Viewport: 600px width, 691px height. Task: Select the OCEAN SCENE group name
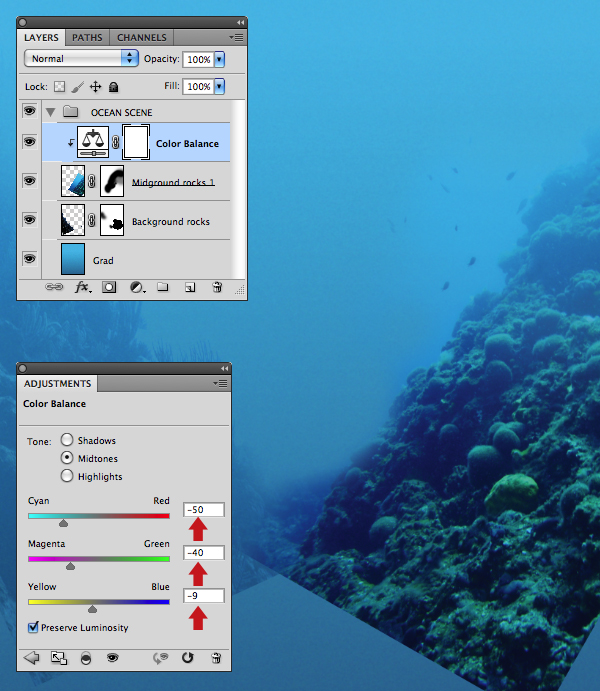(x=122, y=113)
